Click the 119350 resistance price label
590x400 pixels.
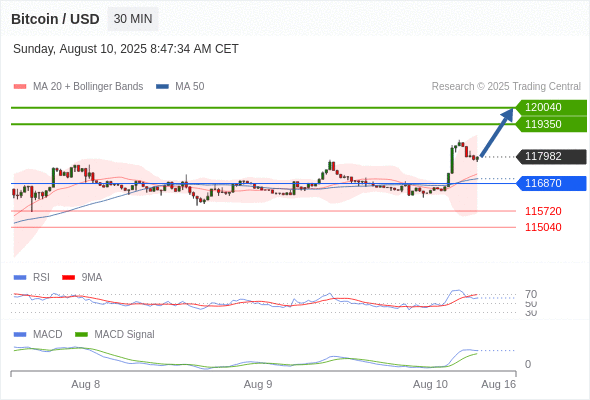[x=551, y=124]
